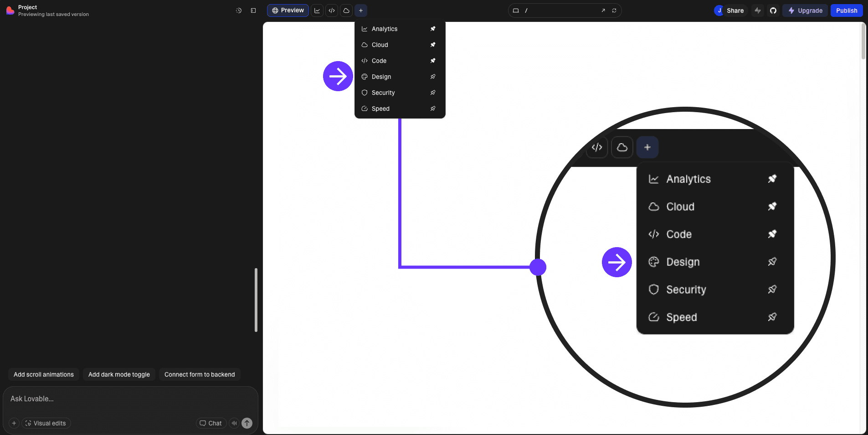Click the GitHub icon in the header
Image resolution: width=868 pixels, height=435 pixels.
coord(773,10)
